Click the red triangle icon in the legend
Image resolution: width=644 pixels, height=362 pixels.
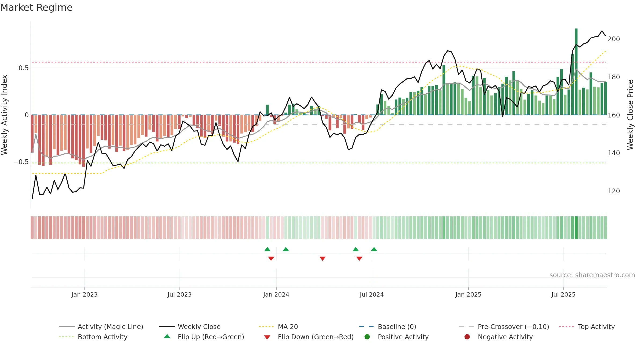pyautogui.click(x=267, y=337)
